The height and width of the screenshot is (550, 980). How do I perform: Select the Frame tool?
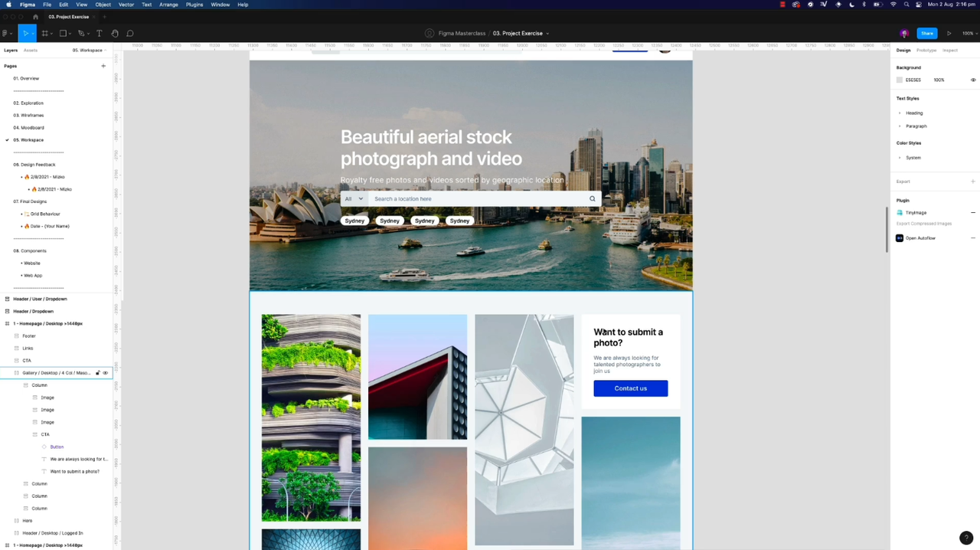[44, 33]
